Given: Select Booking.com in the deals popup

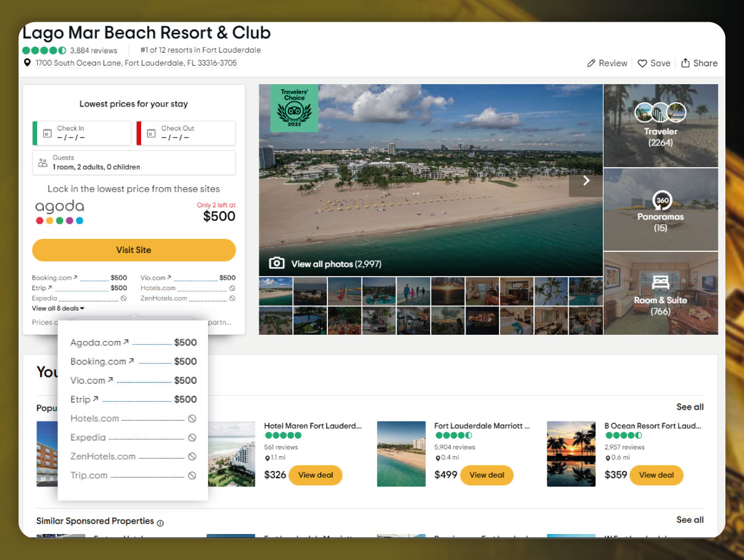Looking at the screenshot, I should 98,361.
